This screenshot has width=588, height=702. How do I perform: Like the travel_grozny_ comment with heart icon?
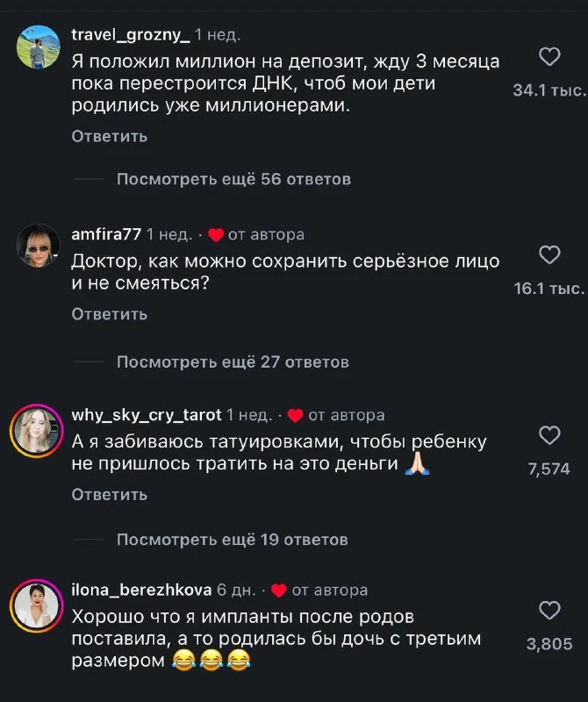click(549, 58)
